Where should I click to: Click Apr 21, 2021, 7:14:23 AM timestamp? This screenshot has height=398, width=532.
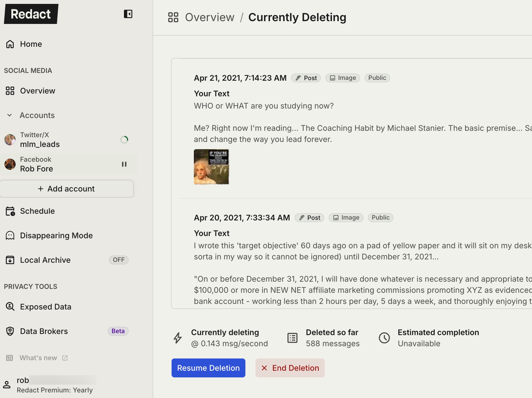pyautogui.click(x=240, y=78)
